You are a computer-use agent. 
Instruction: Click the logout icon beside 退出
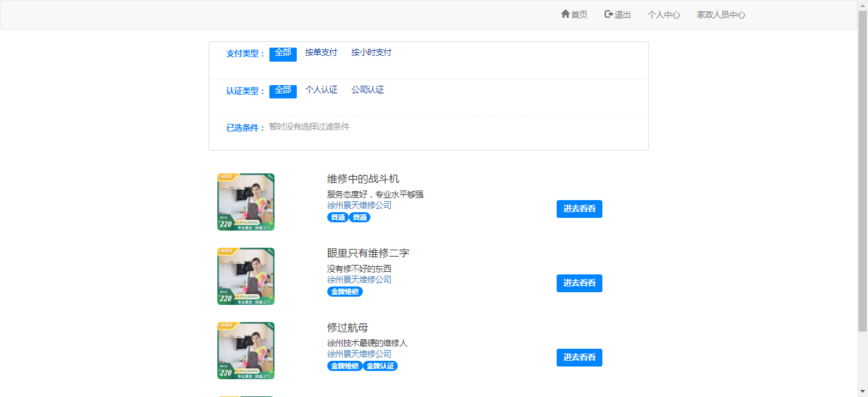click(609, 14)
